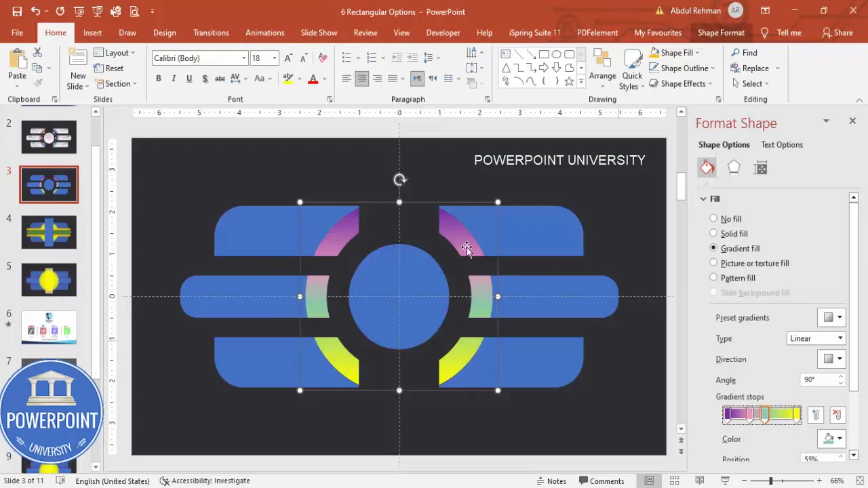868x488 pixels.
Task: Apply Bold formatting
Action: pyautogui.click(x=158, y=79)
